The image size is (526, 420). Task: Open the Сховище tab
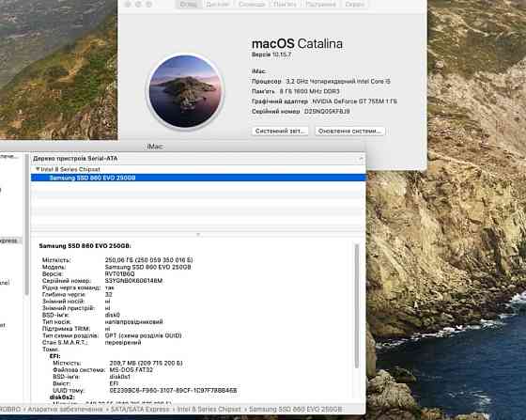click(x=252, y=5)
